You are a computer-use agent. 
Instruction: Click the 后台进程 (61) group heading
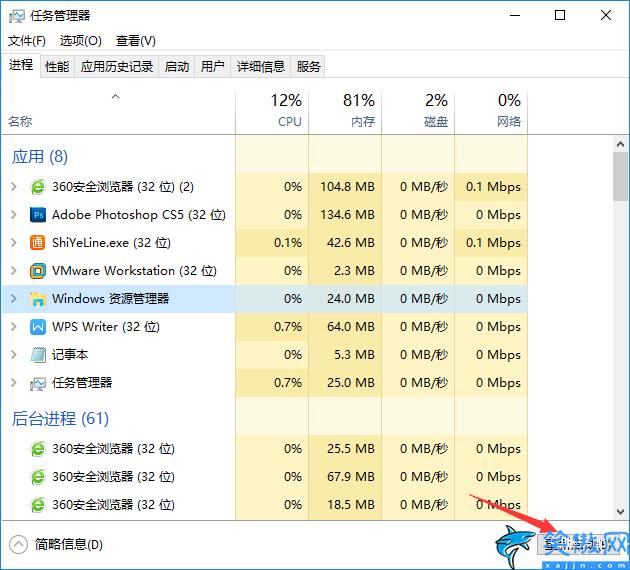60,419
